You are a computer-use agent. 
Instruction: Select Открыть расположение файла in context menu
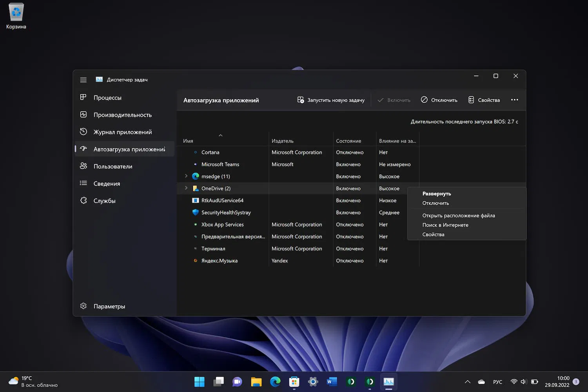(x=458, y=216)
